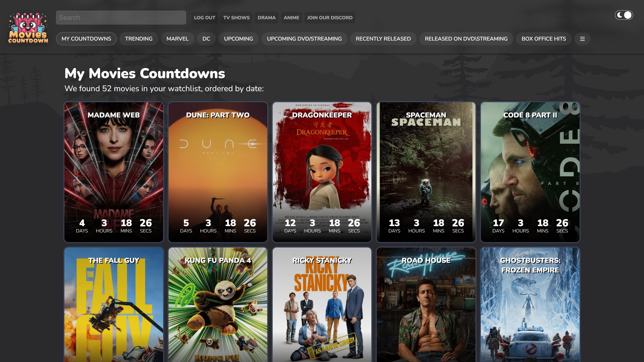Image resolution: width=644 pixels, height=362 pixels.
Task: Click into the Search field
Action: pyautogui.click(x=121, y=17)
